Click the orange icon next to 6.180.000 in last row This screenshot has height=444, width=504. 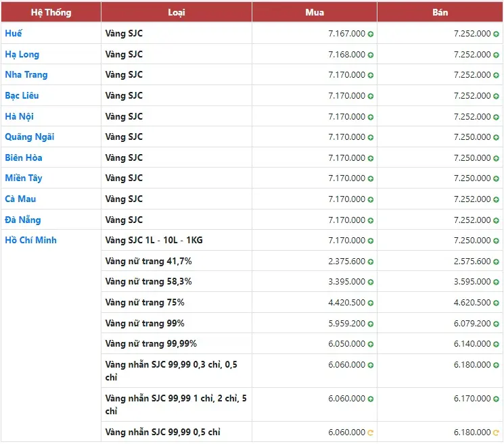(x=497, y=433)
